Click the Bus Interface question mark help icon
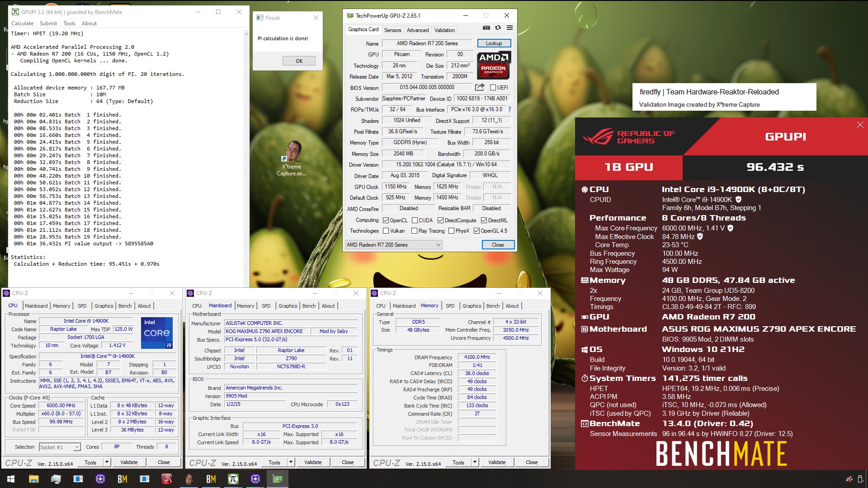The height and width of the screenshot is (488, 868). point(509,109)
